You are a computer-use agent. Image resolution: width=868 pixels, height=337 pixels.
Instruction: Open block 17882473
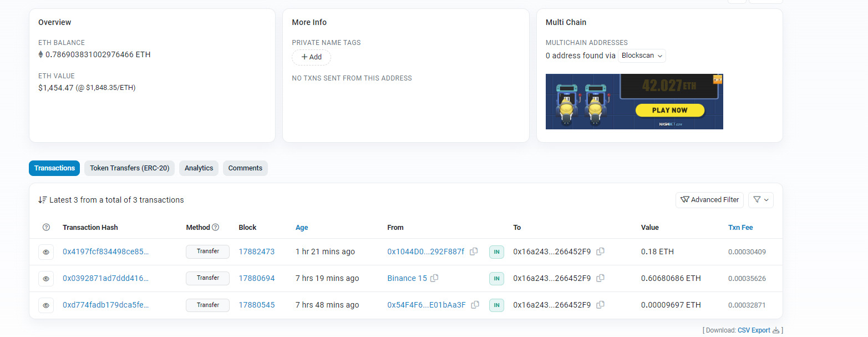(x=256, y=252)
